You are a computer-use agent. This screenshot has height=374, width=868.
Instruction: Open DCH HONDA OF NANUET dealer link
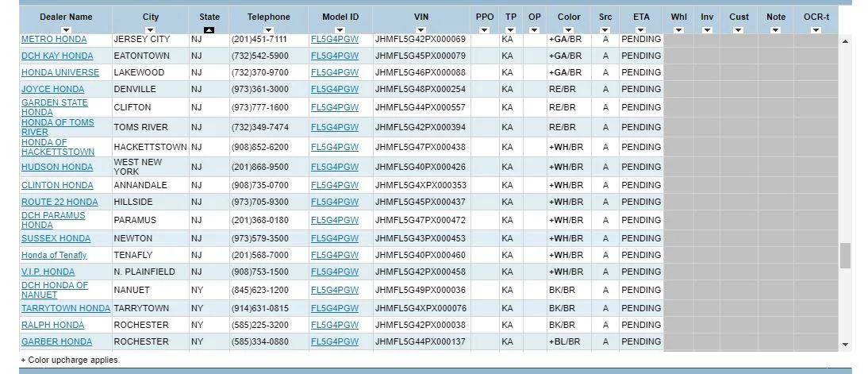[55, 290]
